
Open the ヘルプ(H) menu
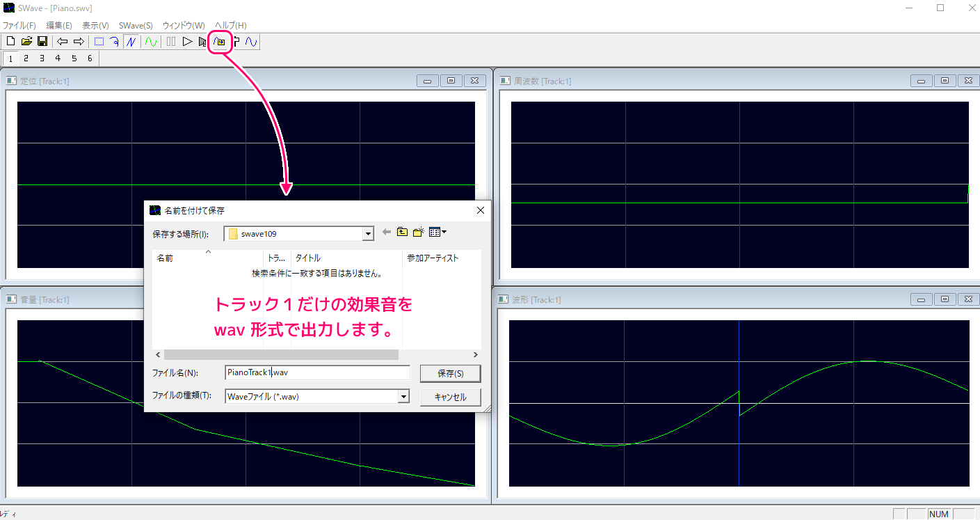click(x=230, y=25)
